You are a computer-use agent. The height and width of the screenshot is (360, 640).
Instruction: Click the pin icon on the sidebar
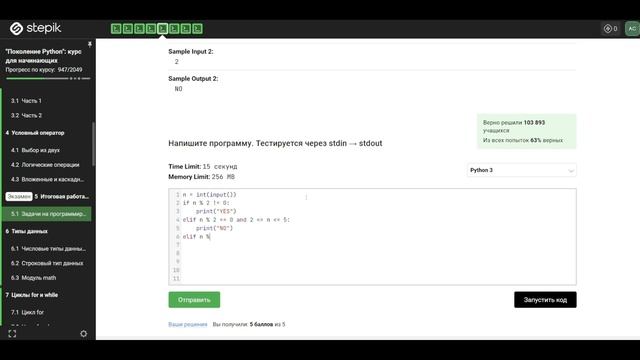coord(90,44)
